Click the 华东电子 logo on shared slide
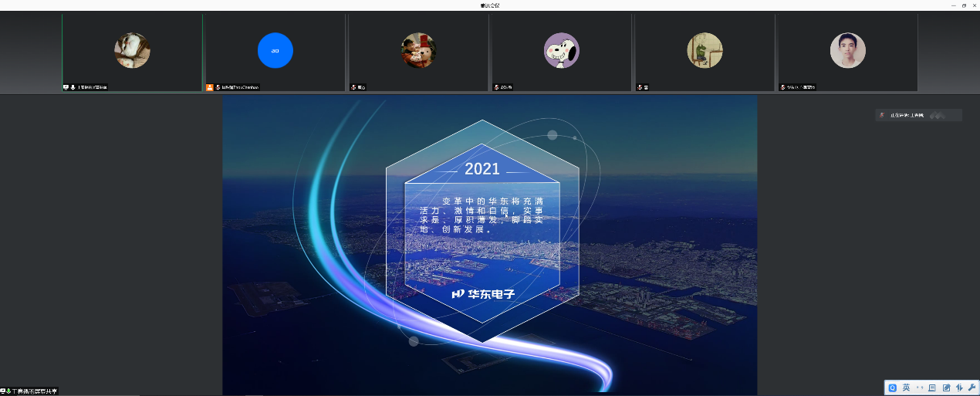Viewport: 980px width, 396px height. (483, 294)
